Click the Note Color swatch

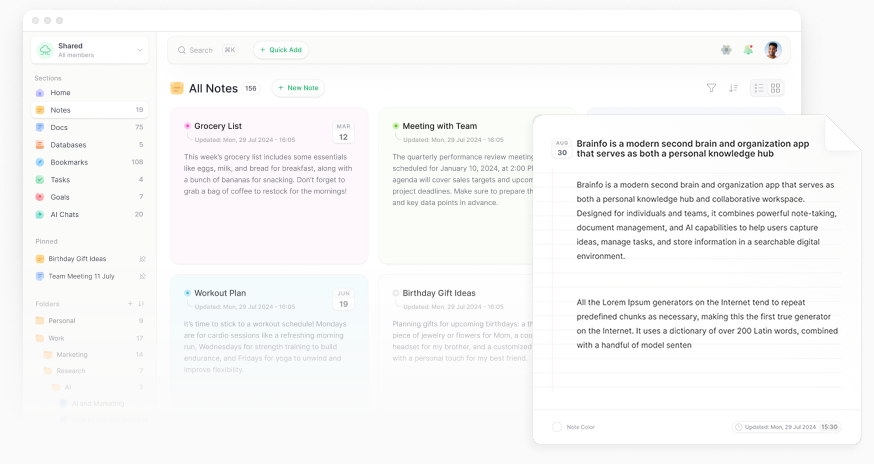pyautogui.click(x=557, y=427)
